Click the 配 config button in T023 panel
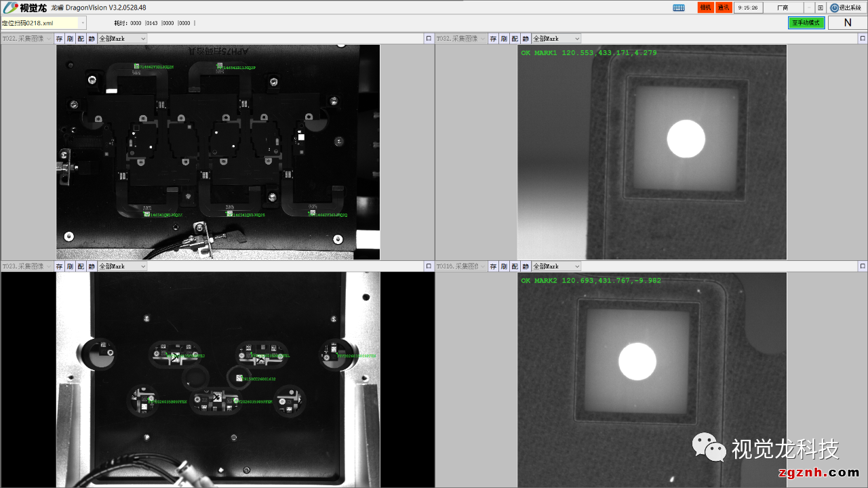This screenshot has height=488, width=868. (81, 266)
